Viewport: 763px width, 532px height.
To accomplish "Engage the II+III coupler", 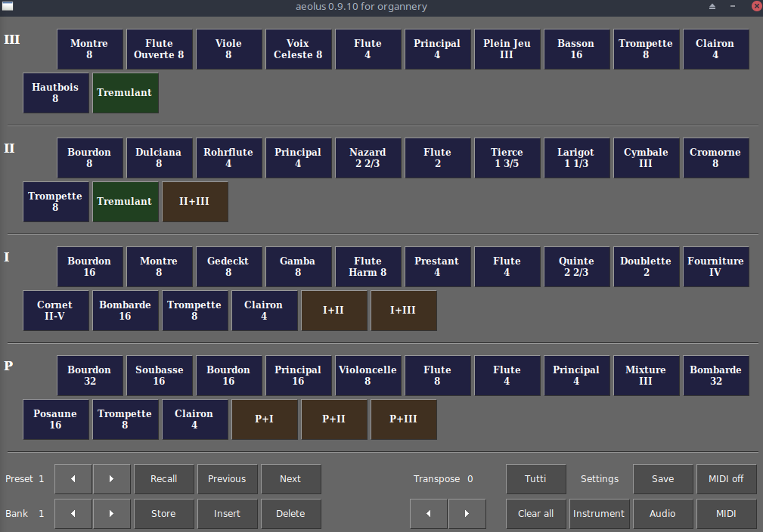I will tap(195, 202).
